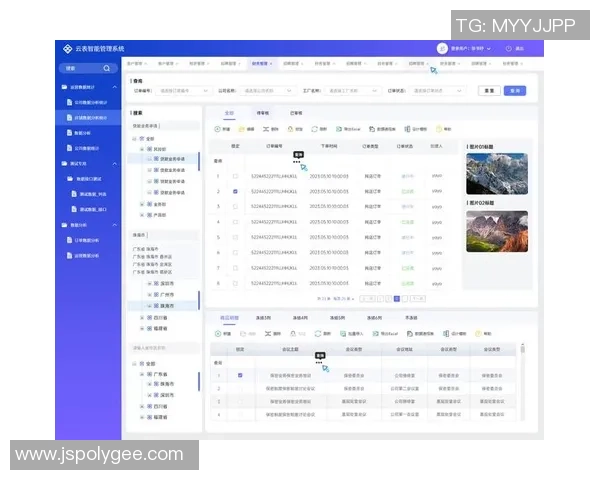
Task: Click 批量导入 batch import icon in lower toolbar
Action: coord(343,334)
